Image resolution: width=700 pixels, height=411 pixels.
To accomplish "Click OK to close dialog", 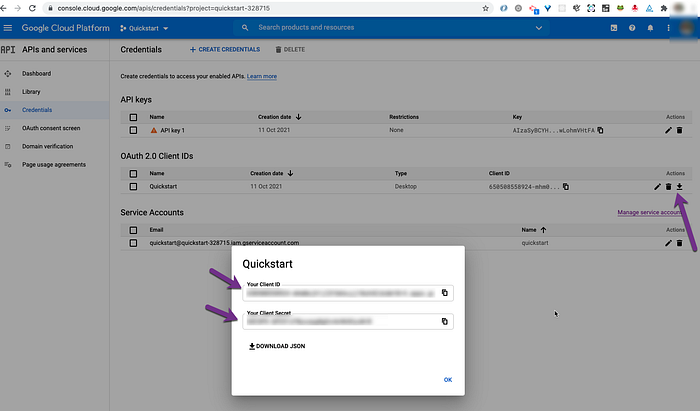I will (x=448, y=380).
